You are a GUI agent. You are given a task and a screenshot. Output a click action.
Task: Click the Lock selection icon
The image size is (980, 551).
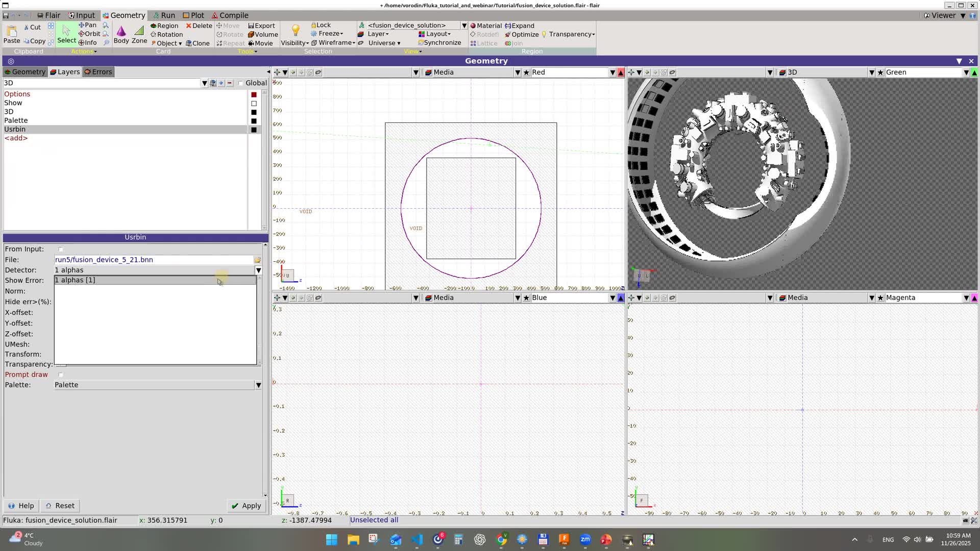click(321, 25)
